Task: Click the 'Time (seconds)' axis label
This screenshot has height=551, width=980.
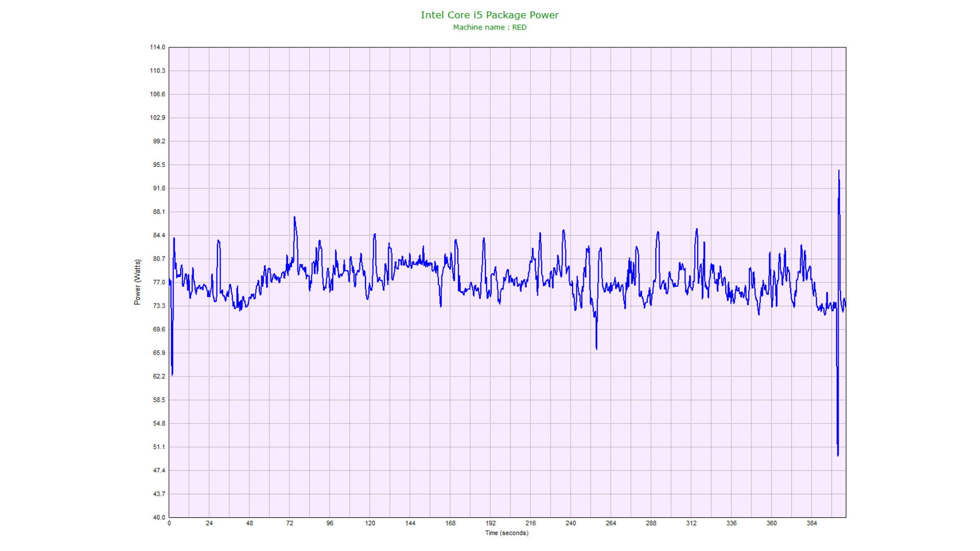Action: tap(506, 533)
